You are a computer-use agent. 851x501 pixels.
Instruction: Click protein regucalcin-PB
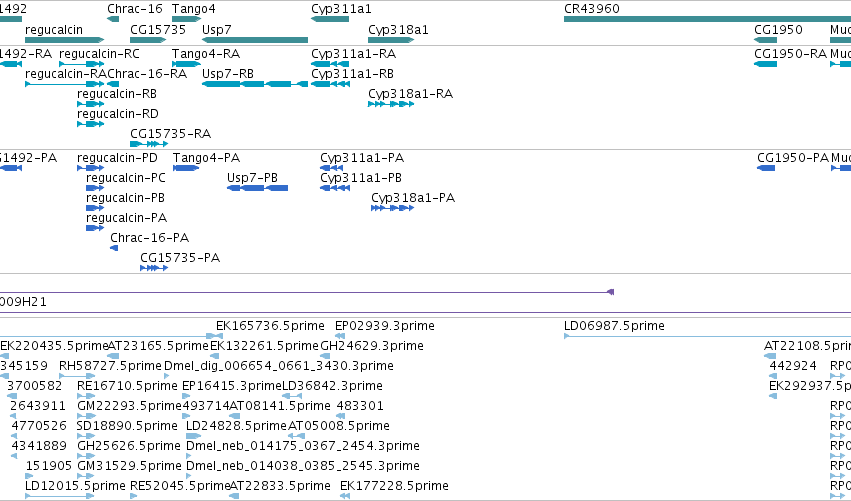tap(125, 198)
